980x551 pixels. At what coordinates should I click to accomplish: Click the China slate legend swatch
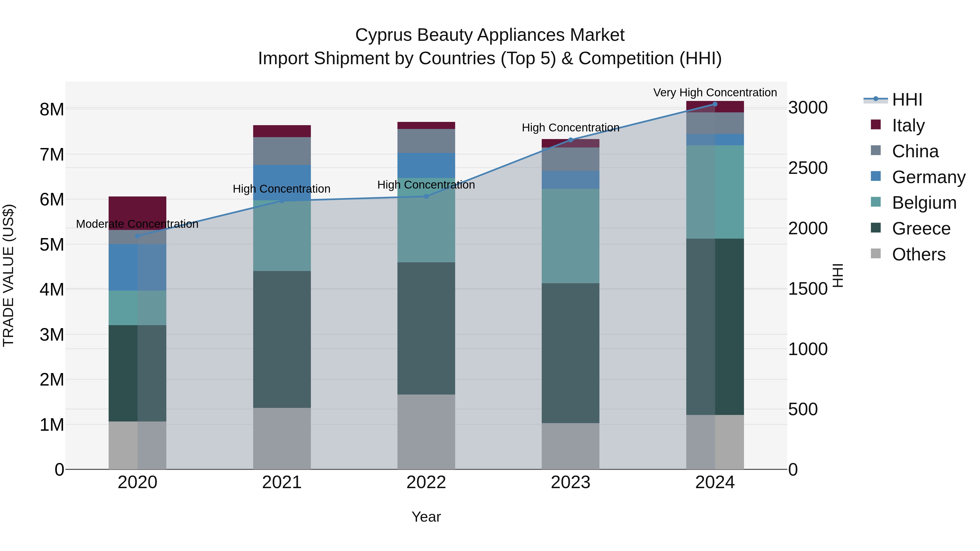(x=875, y=150)
